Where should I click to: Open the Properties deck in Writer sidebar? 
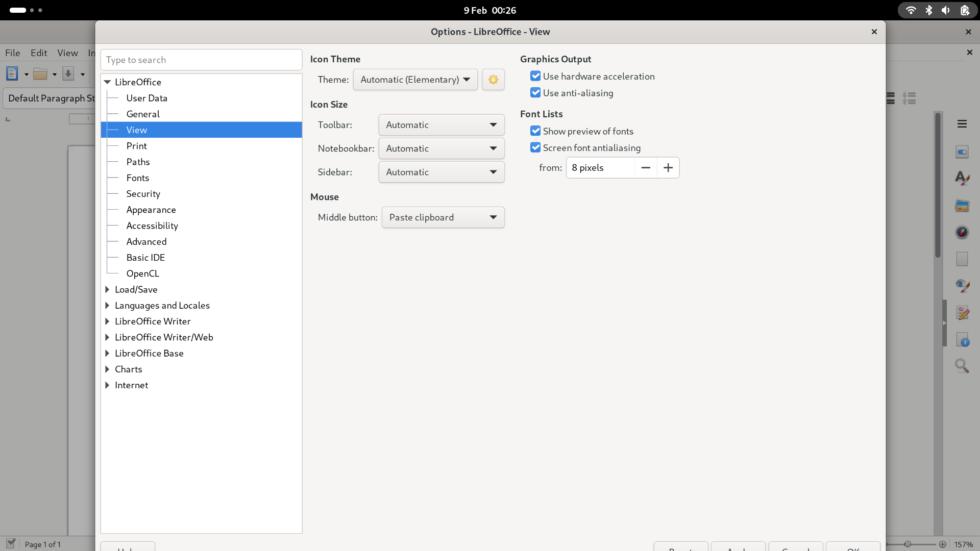[962, 152]
